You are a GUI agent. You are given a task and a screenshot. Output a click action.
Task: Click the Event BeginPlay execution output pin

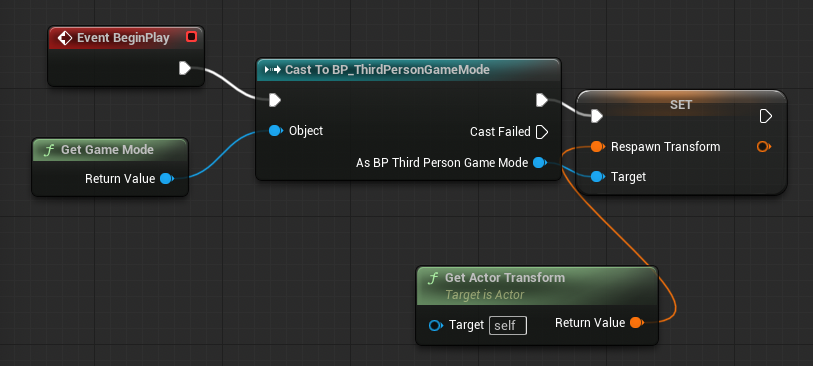coord(185,68)
